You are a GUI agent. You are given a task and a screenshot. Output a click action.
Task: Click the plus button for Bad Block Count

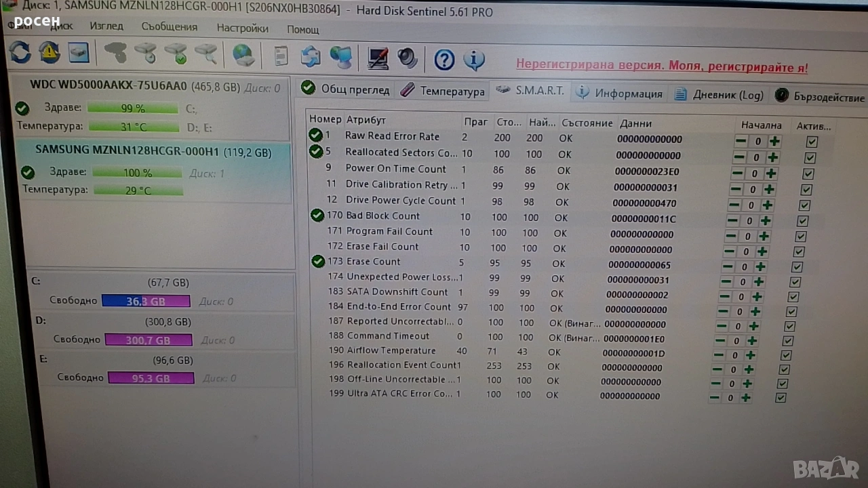[x=765, y=220]
